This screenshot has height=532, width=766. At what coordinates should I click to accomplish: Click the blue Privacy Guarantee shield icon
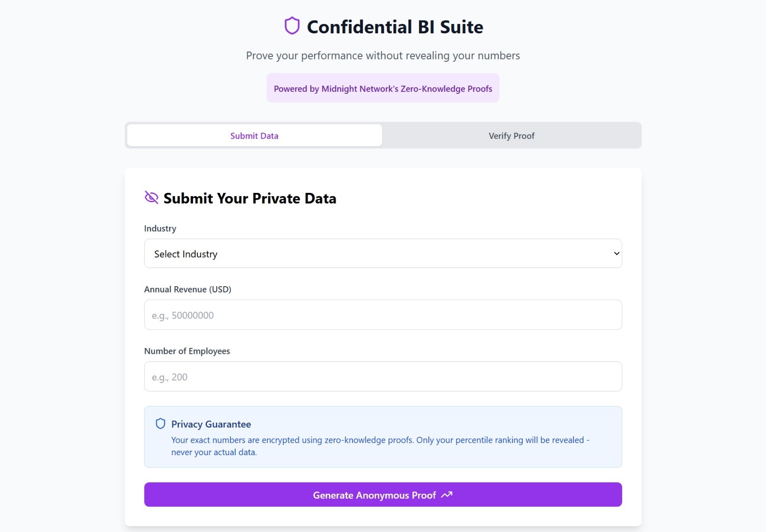160,424
